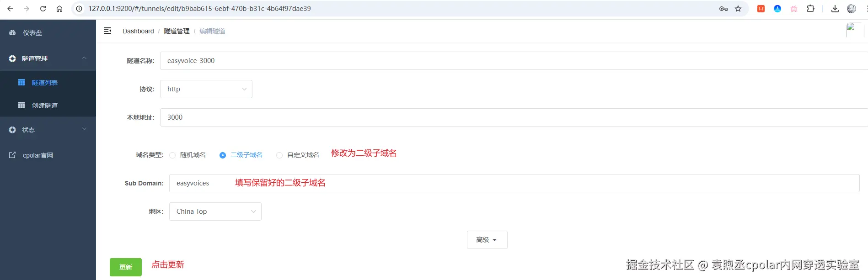Viewport: 868px width, 280px height.
Task: Click the Sub Domain input field
Action: coord(514,183)
